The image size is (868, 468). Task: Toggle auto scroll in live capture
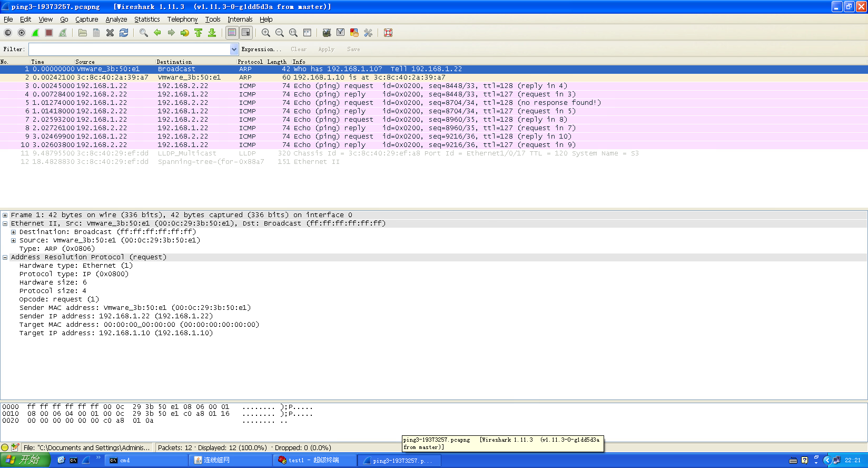tap(245, 33)
